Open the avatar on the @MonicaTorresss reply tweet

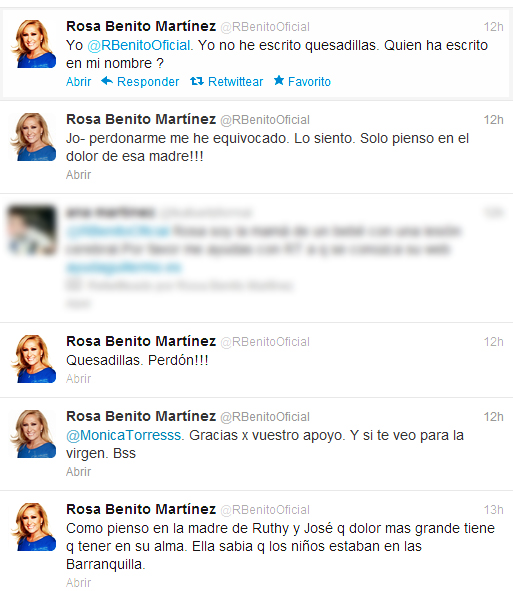coord(33,434)
